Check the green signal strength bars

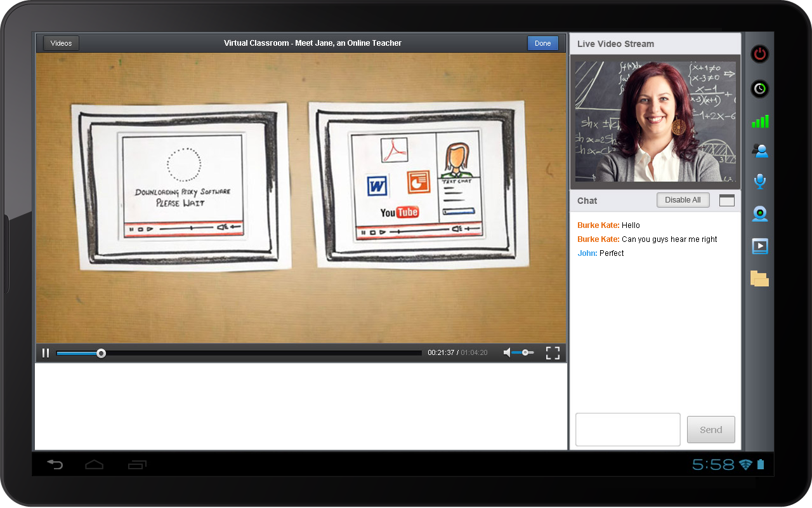click(759, 121)
